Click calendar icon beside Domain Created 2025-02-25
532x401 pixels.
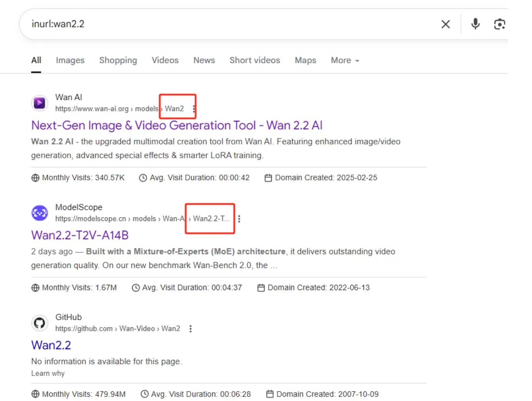click(268, 178)
